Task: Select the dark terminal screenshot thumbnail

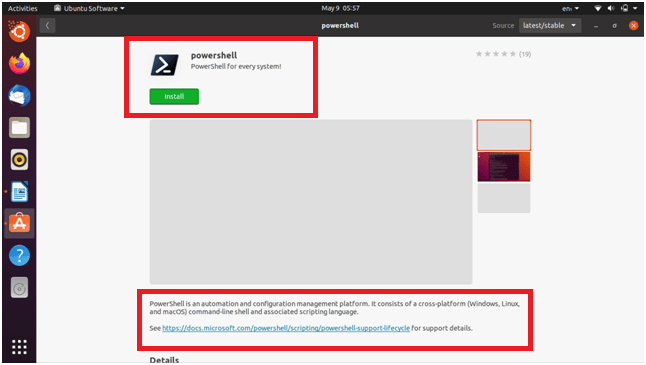Action: pos(503,167)
